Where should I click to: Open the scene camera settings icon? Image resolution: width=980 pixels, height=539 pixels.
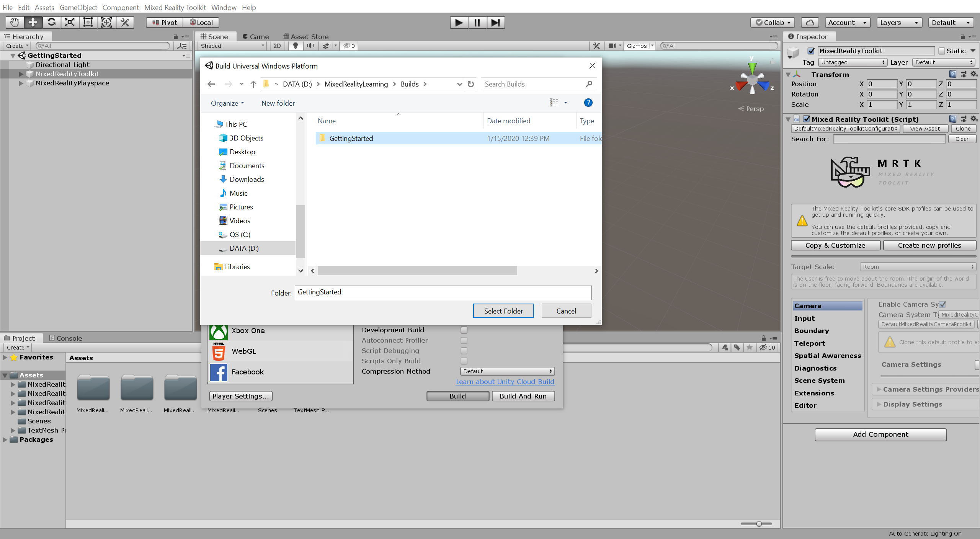point(612,46)
